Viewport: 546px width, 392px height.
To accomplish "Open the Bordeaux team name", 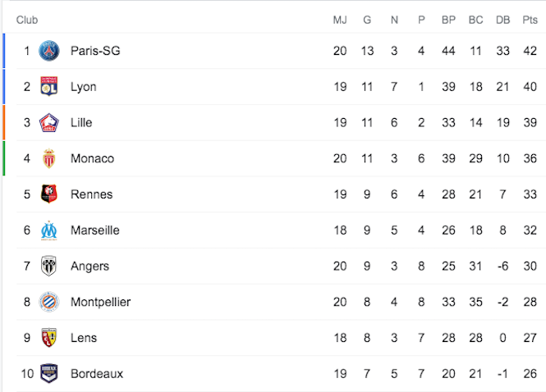I will (x=97, y=374).
